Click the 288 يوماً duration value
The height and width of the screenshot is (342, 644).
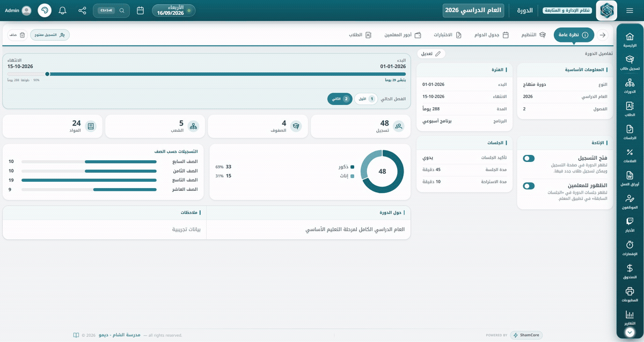click(431, 109)
